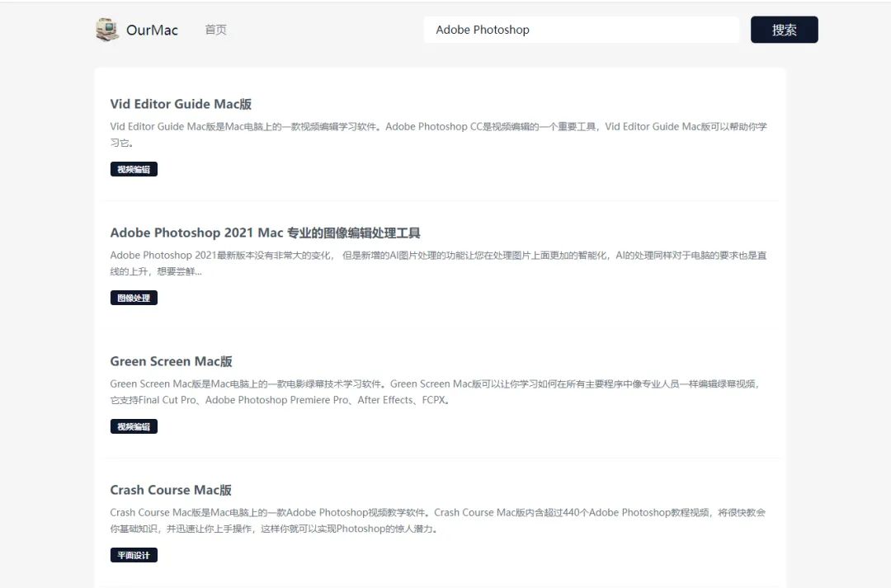Image resolution: width=891 pixels, height=588 pixels.
Task: Select the Vid Editor Guide description text
Action: (438, 134)
